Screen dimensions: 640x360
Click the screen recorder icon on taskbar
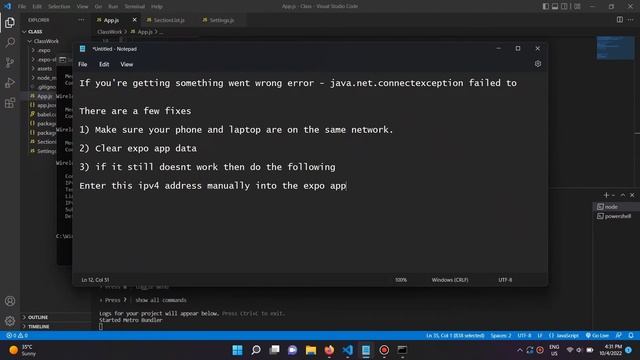pos(384,350)
